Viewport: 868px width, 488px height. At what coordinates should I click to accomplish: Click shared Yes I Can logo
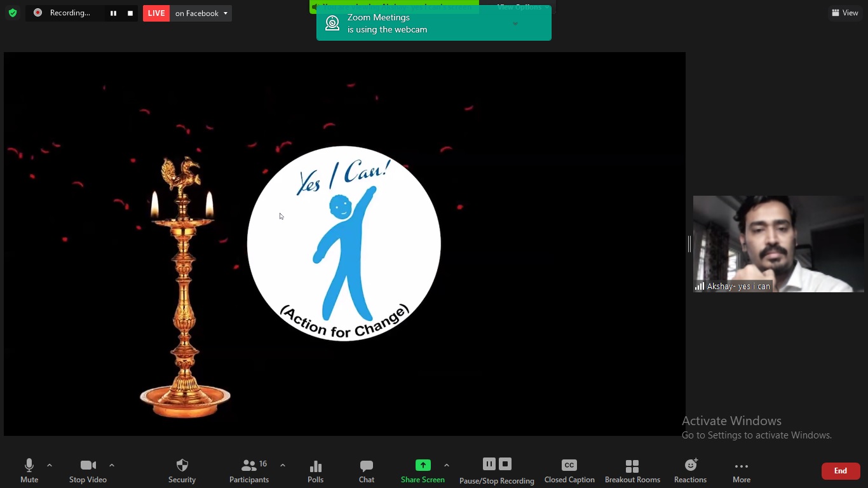tap(344, 243)
